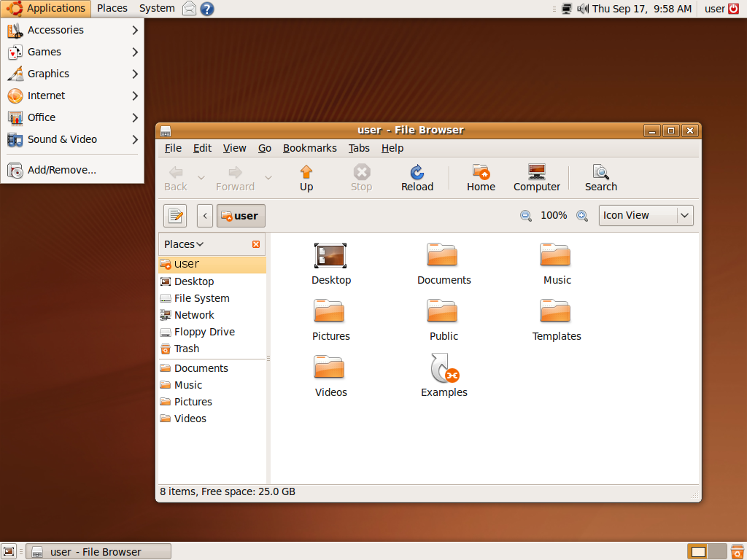The image size is (747, 560).
Task: Open the Places panel menu
Action: (x=112, y=8)
